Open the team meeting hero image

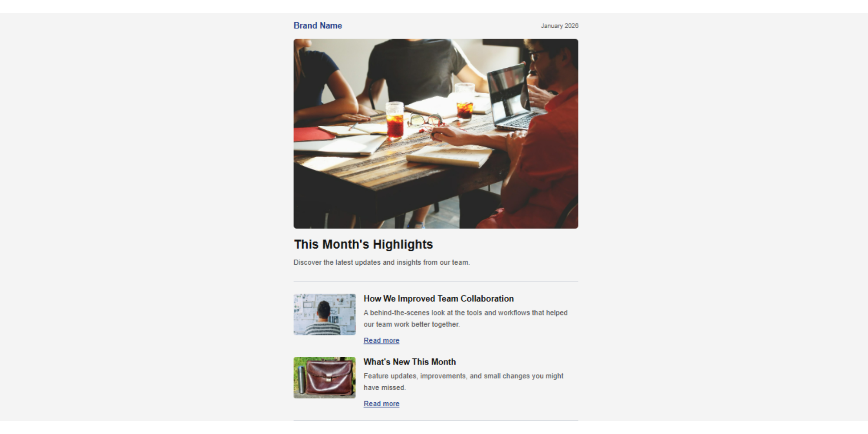coord(436,134)
